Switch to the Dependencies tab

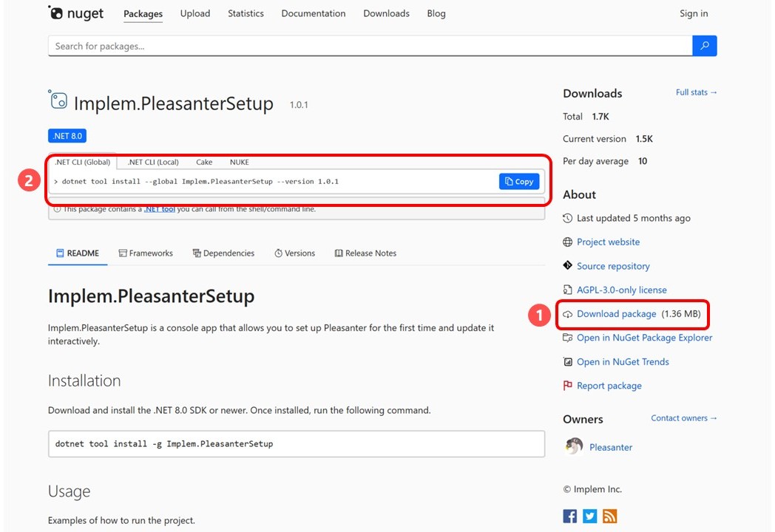223,253
